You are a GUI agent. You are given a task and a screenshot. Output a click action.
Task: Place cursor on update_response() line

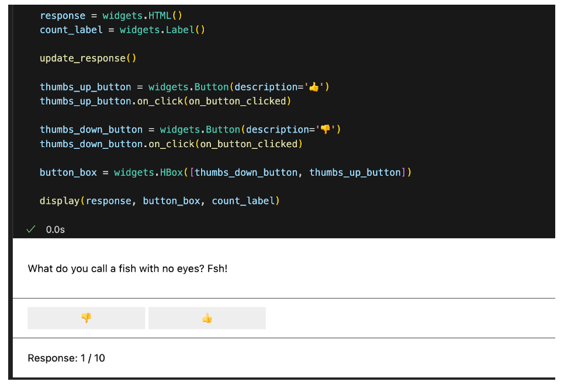(88, 58)
